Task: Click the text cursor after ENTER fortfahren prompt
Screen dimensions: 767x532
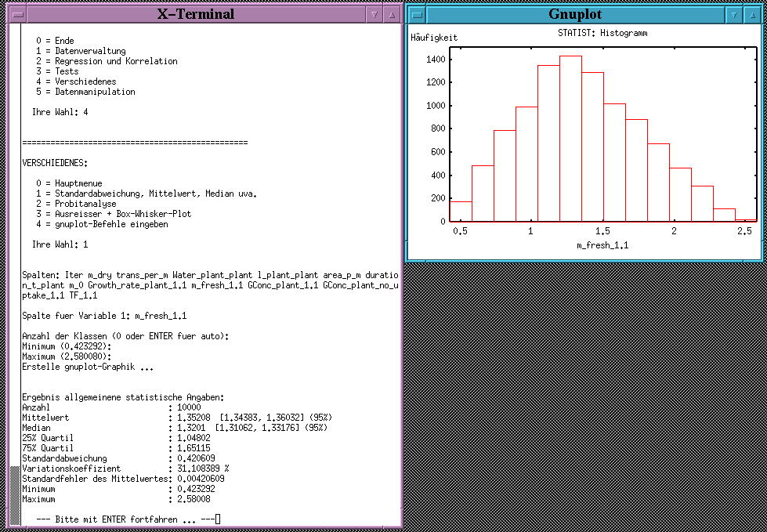Action: click(219, 519)
